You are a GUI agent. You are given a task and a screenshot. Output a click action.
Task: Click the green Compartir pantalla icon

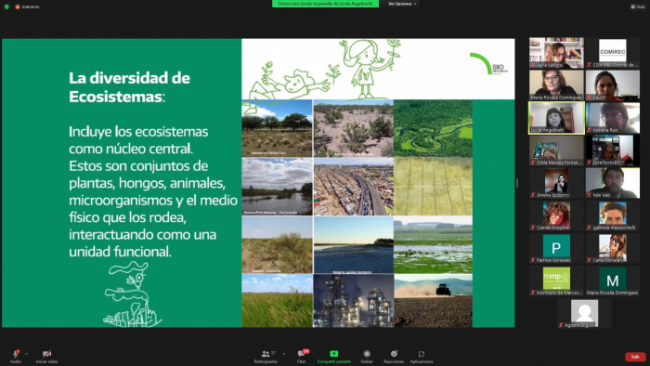334,354
